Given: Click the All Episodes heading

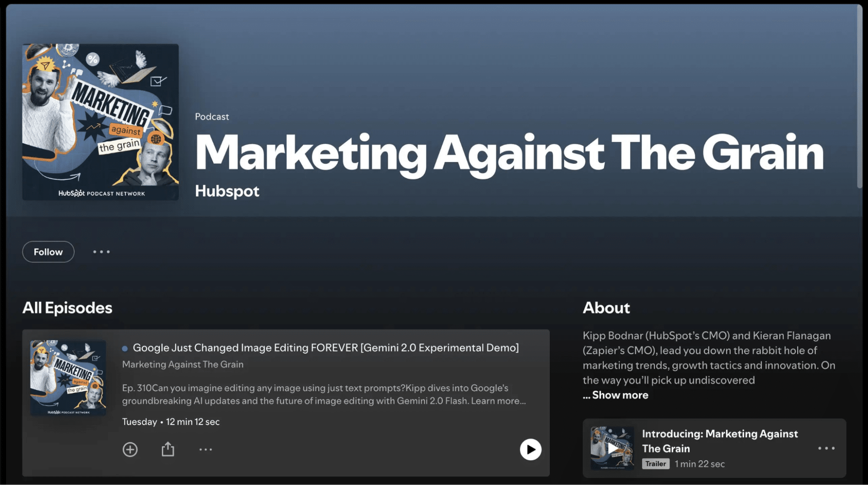Looking at the screenshot, I should tap(67, 308).
